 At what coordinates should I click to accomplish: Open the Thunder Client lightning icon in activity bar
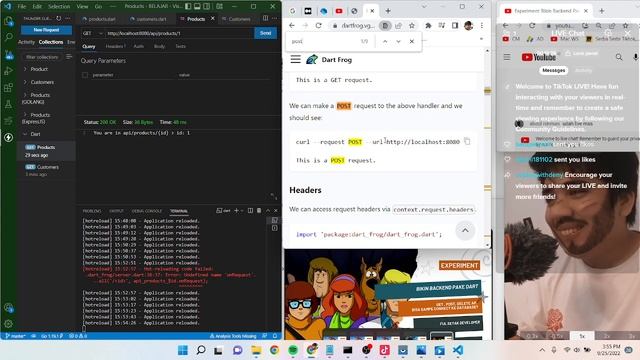[x=9, y=138]
